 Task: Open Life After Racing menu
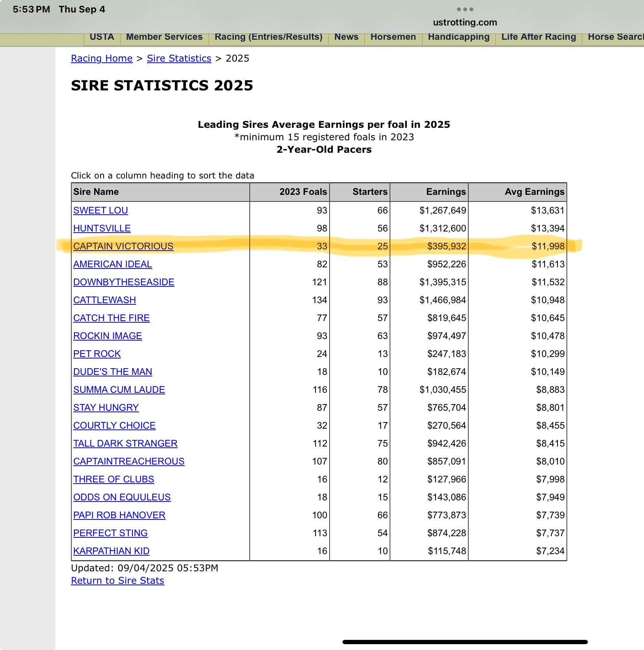(538, 37)
